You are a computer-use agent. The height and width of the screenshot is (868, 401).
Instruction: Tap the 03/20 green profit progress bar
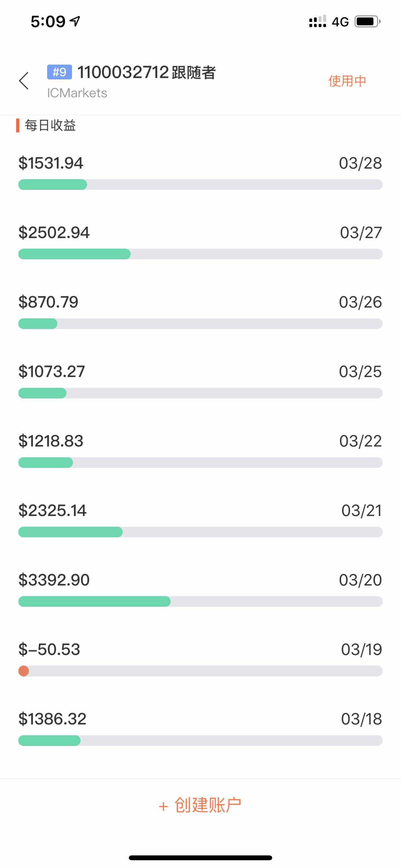tap(94, 602)
